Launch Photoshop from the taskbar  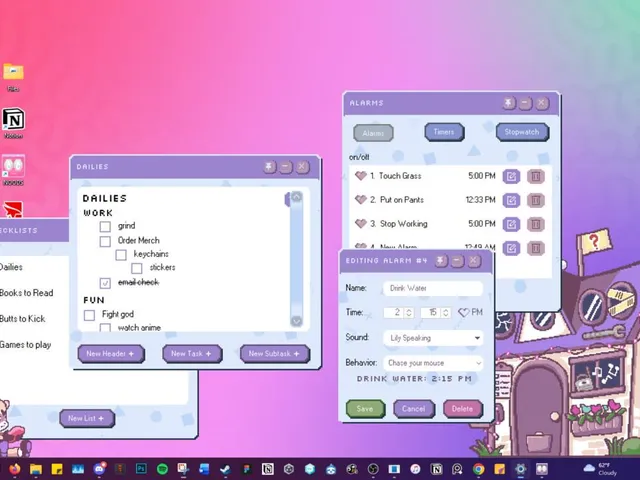point(141,469)
